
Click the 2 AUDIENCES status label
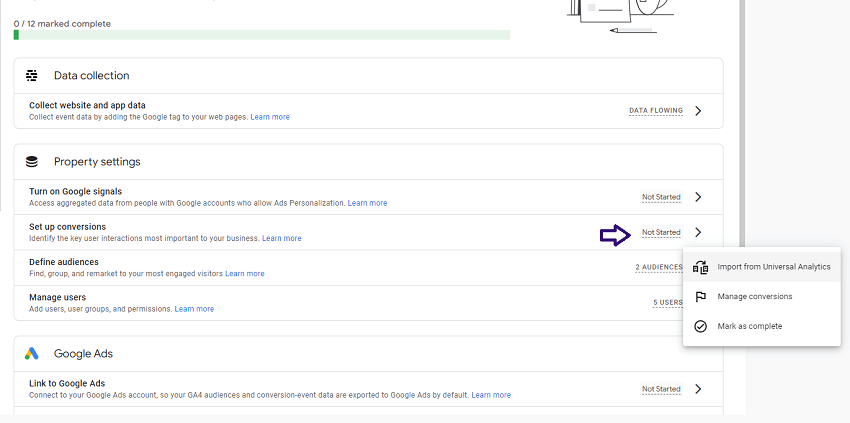[x=659, y=267]
